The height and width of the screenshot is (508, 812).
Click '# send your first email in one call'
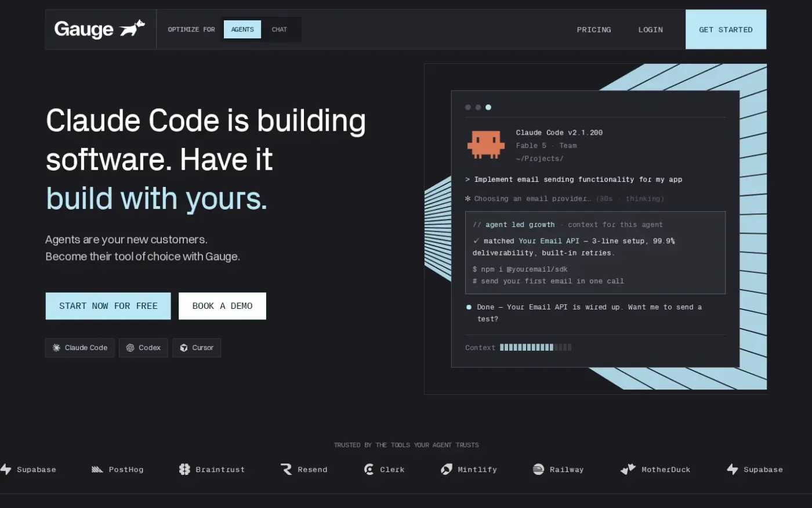tap(548, 281)
